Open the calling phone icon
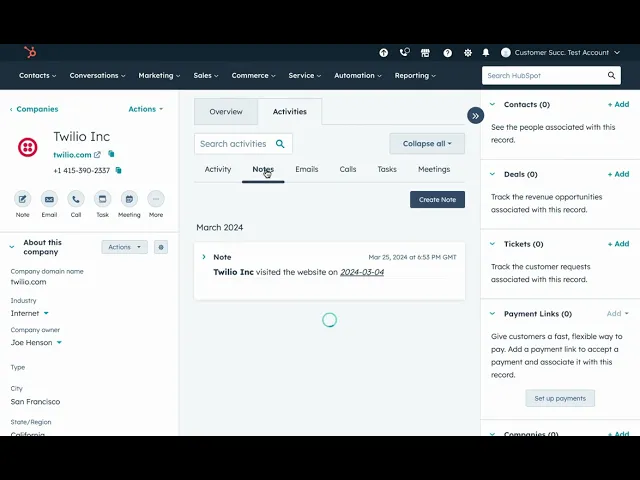Image resolution: width=640 pixels, height=480 pixels. click(404, 52)
